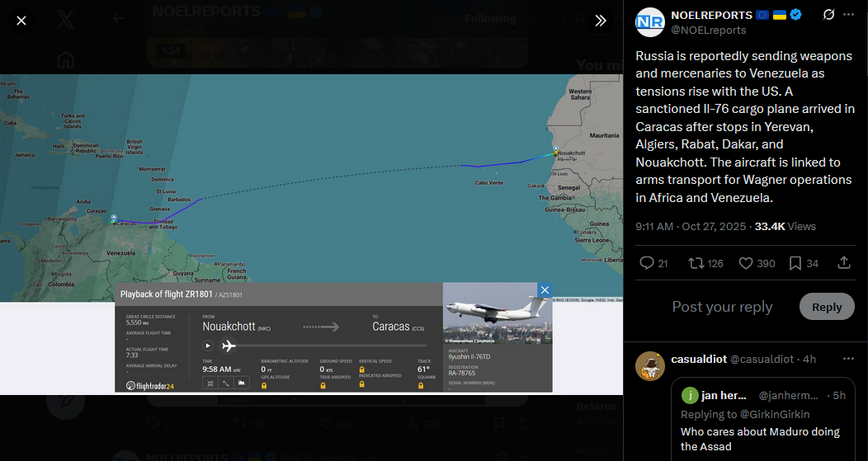Click the play button in flight playback

click(208, 346)
